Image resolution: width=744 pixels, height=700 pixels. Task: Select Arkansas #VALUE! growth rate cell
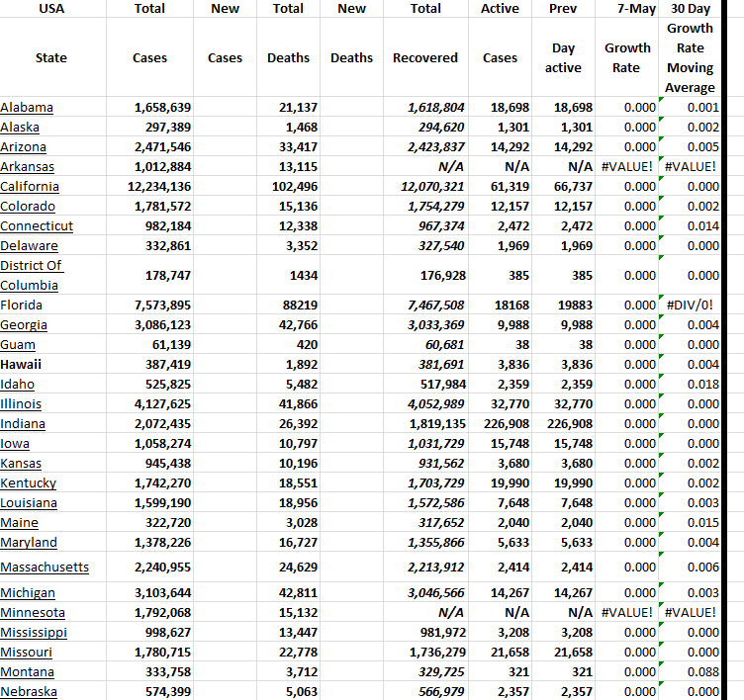[x=627, y=166]
